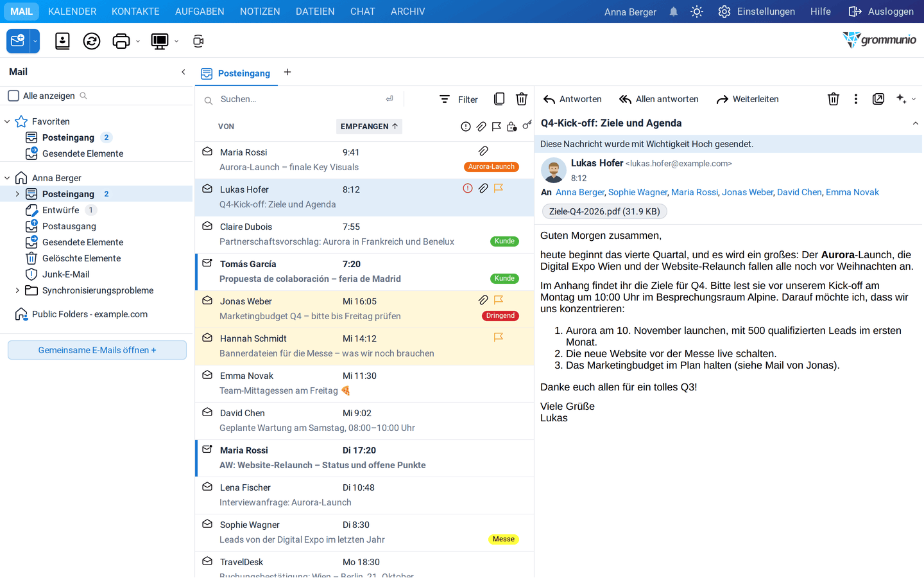Click the notification bell icon
924x578 pixels.
coord(673,12)
